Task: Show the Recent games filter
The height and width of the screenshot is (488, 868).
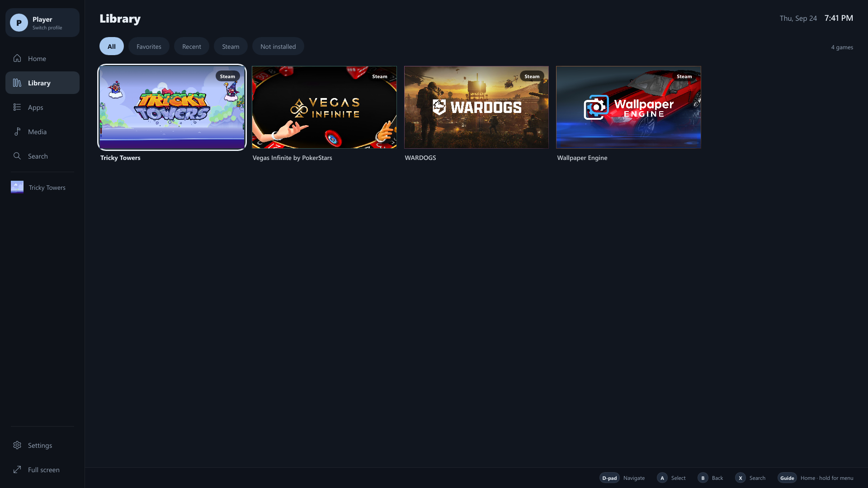Action: tap(192, 46)
